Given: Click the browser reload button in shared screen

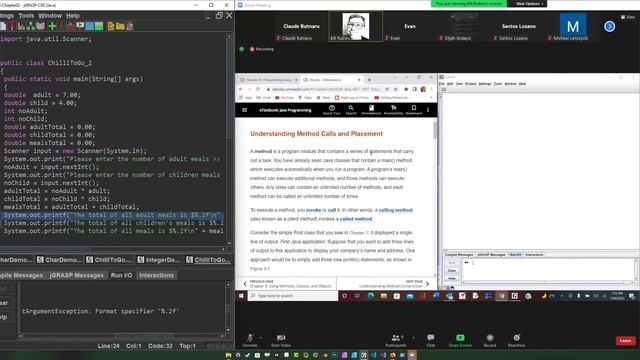Looking at the screenshot, I should coord(258,89).
